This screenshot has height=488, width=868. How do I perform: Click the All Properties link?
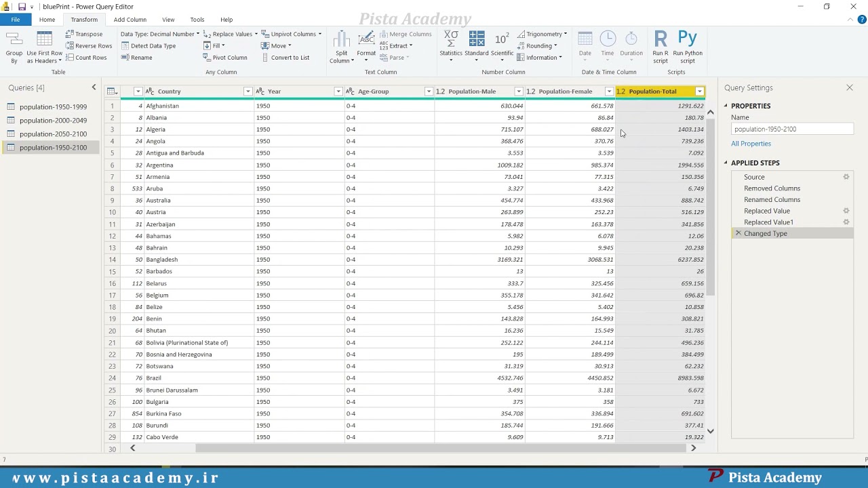point(751,144)
